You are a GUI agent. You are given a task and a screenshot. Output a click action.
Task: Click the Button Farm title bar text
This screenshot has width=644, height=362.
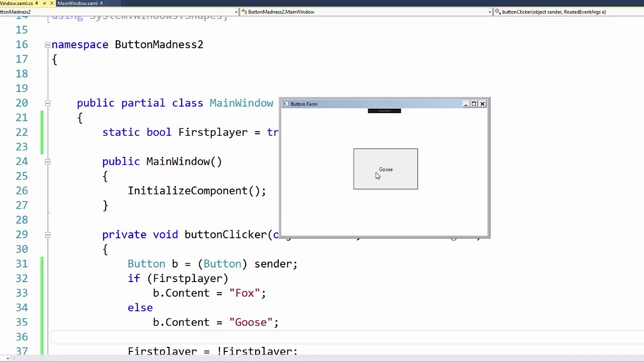[304, 104]
